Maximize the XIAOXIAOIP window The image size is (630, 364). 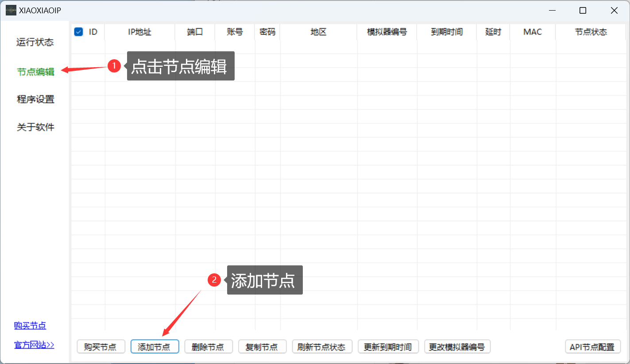click(583, 11)
